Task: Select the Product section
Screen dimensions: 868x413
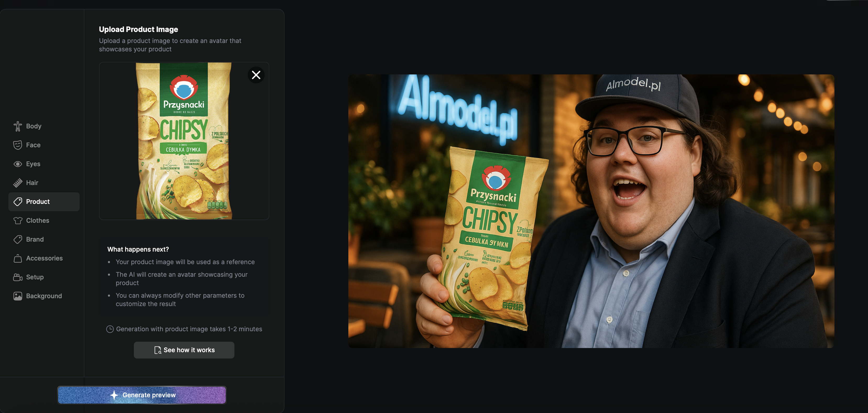Action: pos(44,202)
